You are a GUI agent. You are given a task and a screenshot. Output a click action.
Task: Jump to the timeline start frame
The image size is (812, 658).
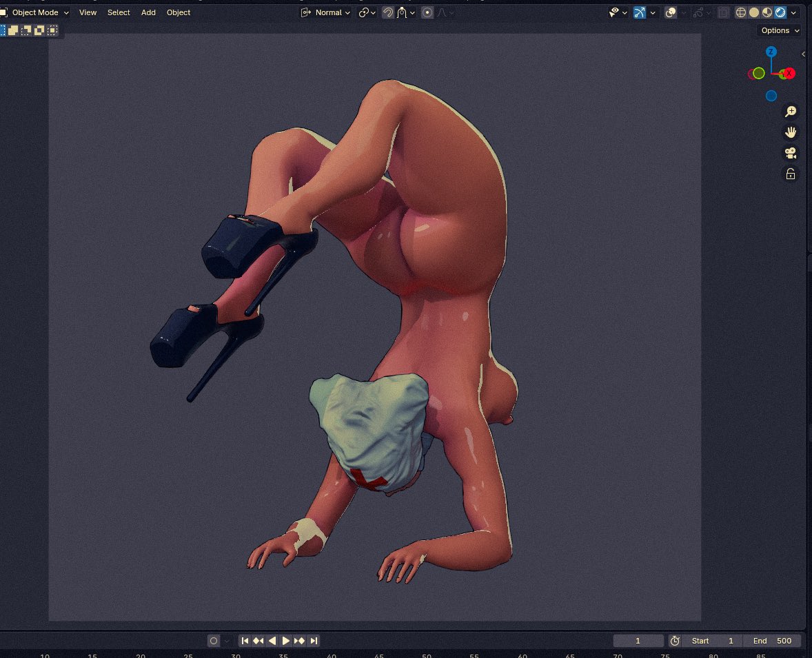(x=245, y=641)
